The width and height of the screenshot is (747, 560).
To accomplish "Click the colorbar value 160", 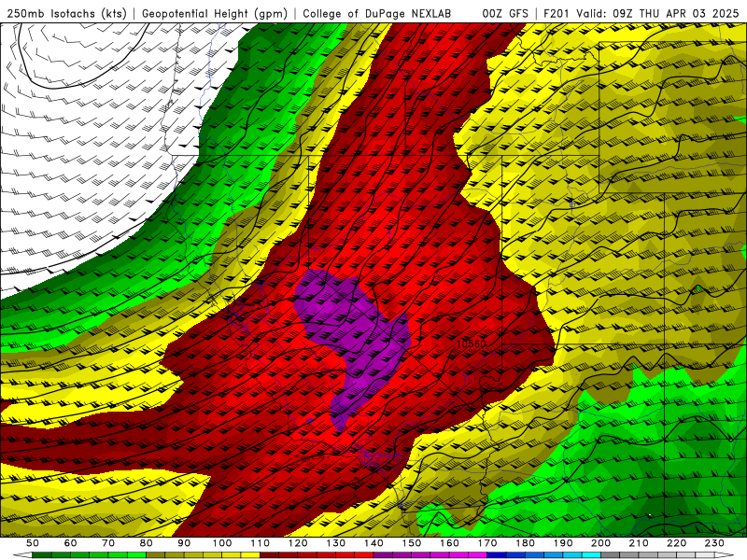I will click(x=449, y=543).
